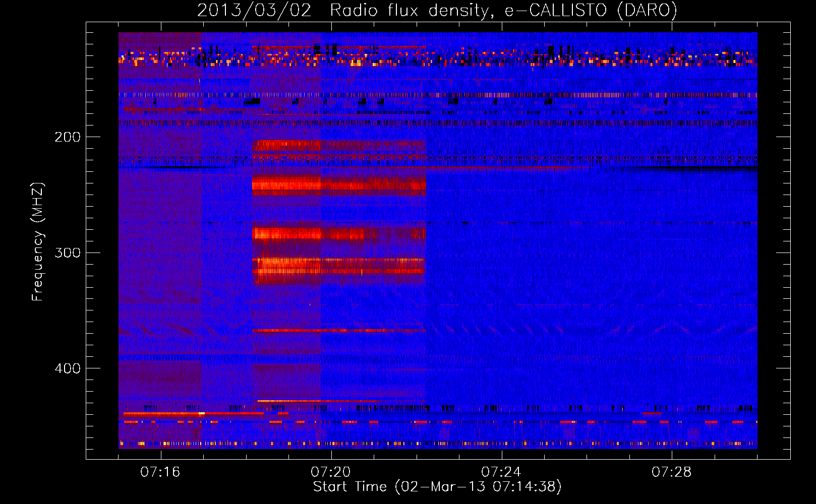Click the '300' frequency tick label

68,253
